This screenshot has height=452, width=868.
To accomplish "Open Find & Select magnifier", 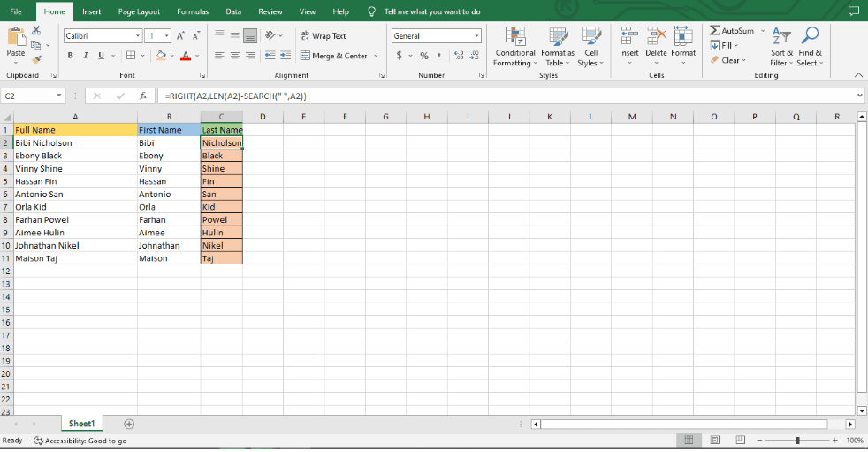I will point(810,46).
